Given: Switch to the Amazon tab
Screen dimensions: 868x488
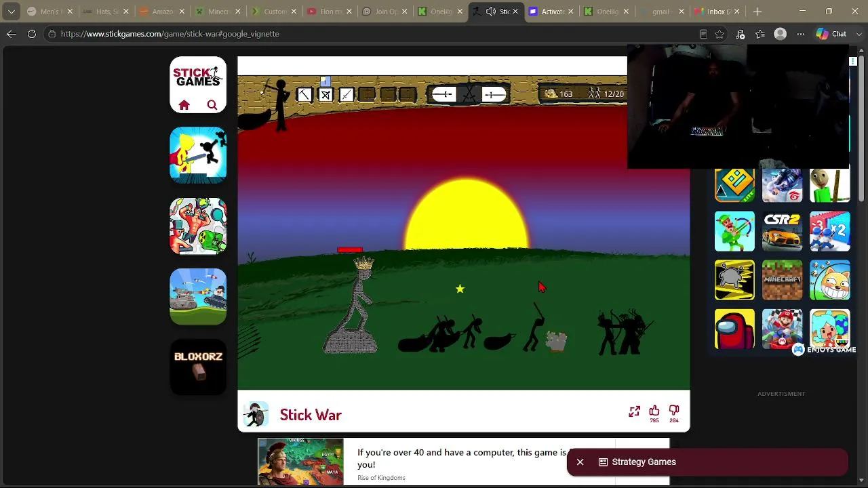Looking at the screenshot, I should [x=162, y=12].
